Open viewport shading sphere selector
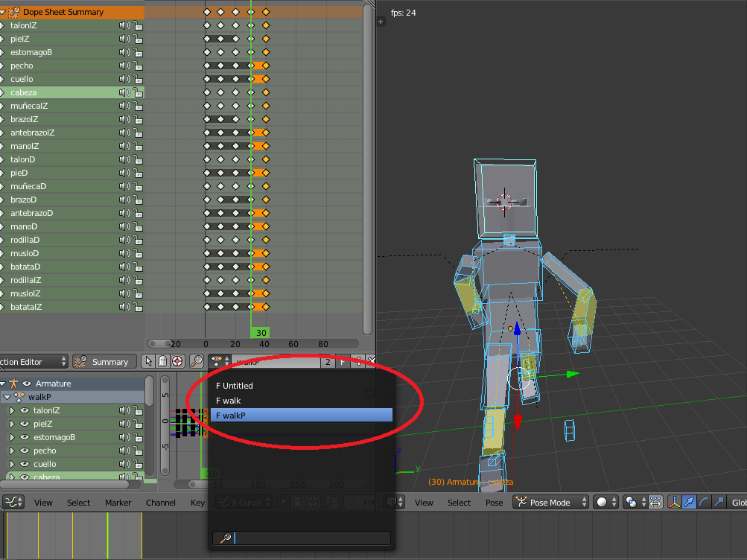Screen dimensions: 747x560 tap(605, 503)
